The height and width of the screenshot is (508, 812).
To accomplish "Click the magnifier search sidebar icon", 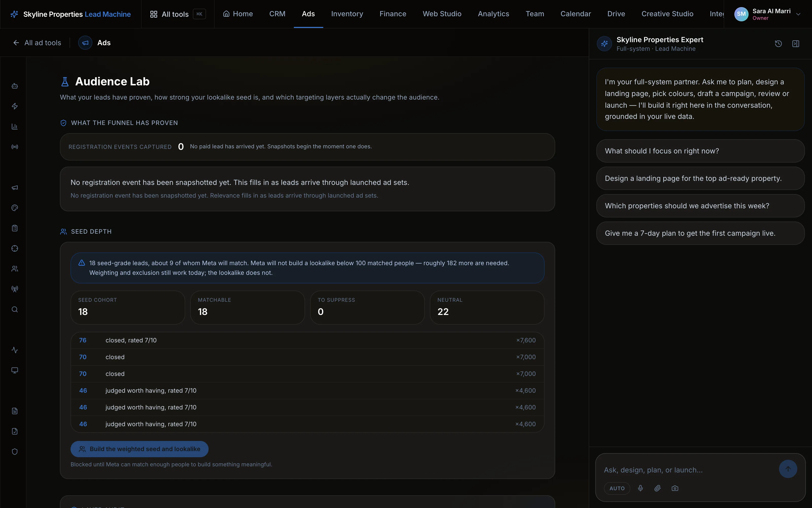I will 14,309.
